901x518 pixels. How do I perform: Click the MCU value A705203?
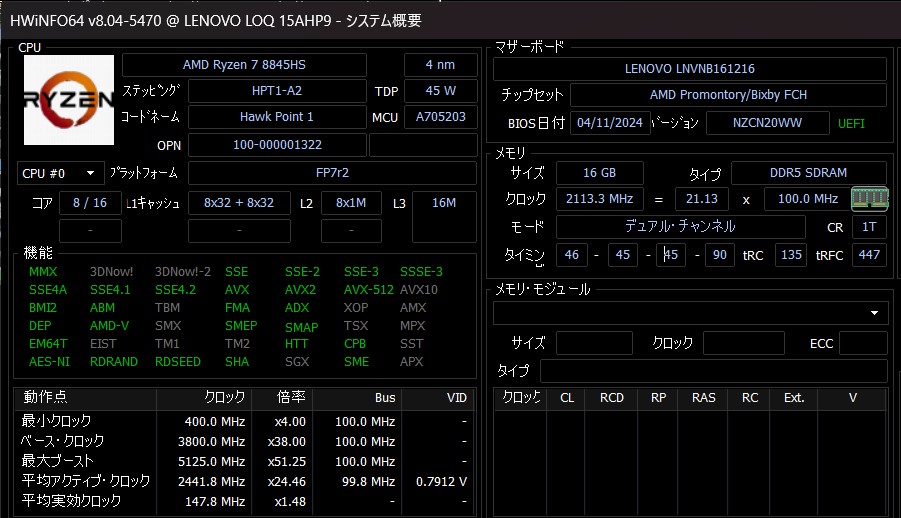tap(440, 117)
